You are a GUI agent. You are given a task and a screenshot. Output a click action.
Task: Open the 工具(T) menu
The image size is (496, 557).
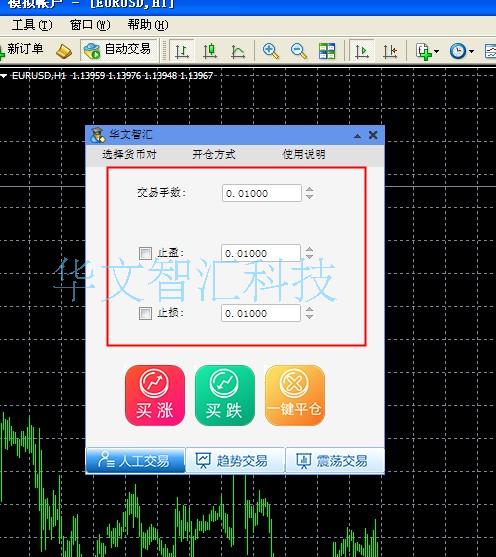pos(32,25)
